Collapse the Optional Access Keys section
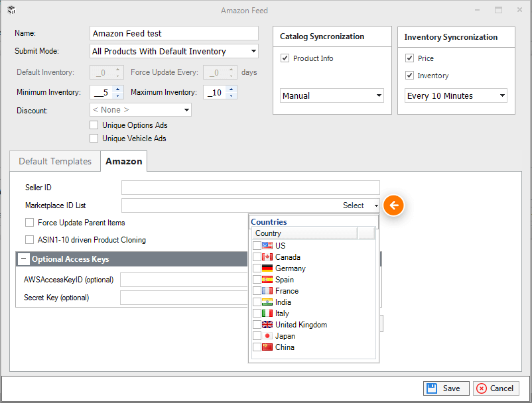Image resolution: width=532 pixels, height=403 pixels. click(x=23, y=259)
